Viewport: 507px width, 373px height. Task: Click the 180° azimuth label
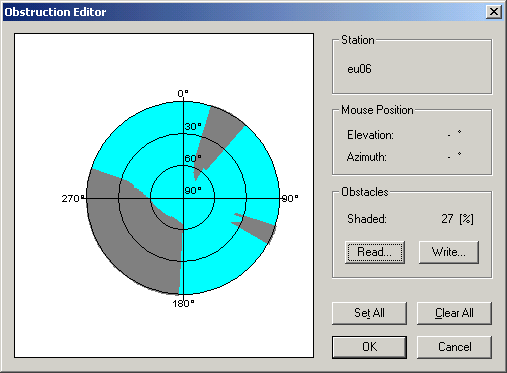[183, 304]
